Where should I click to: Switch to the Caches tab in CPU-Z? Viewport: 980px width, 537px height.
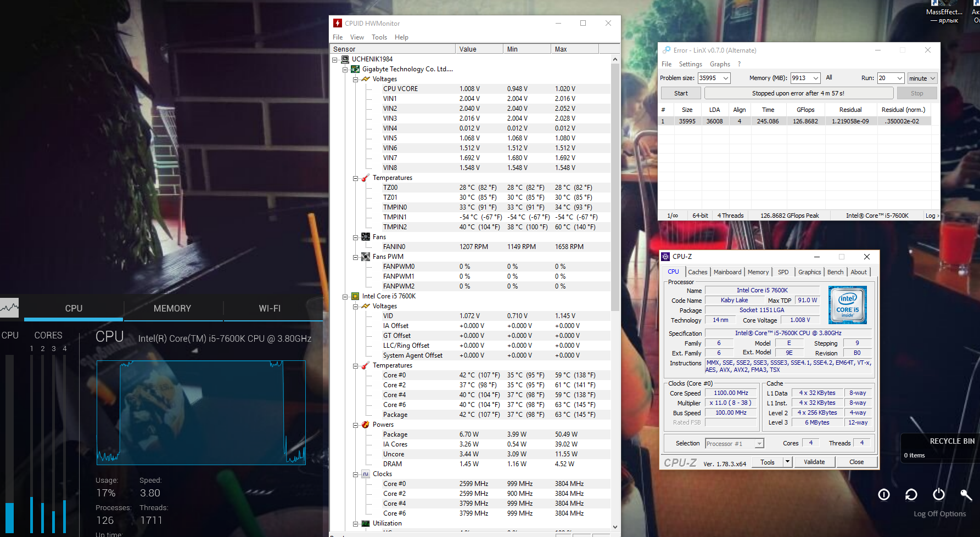698,272
